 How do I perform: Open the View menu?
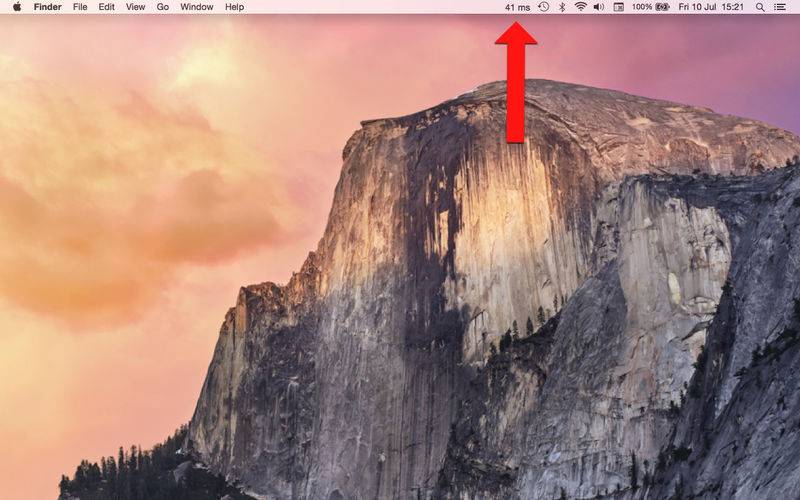click(135, 7)
